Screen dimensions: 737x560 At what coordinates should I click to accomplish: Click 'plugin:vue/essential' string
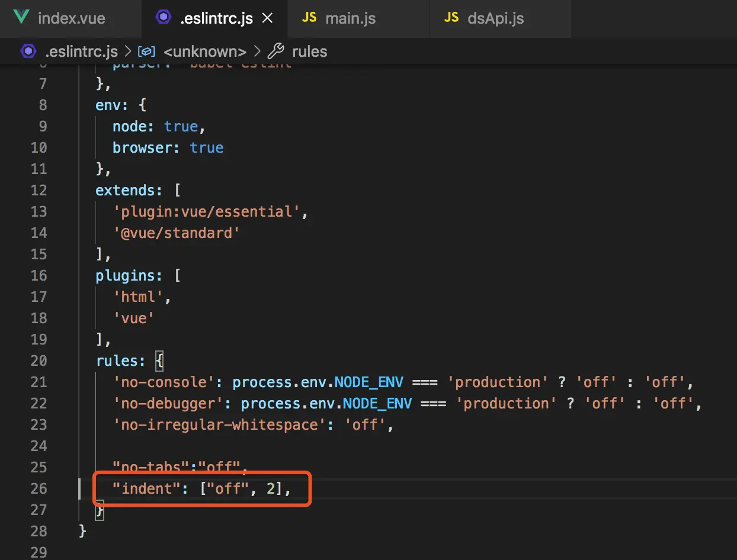(x=206, y=211)
